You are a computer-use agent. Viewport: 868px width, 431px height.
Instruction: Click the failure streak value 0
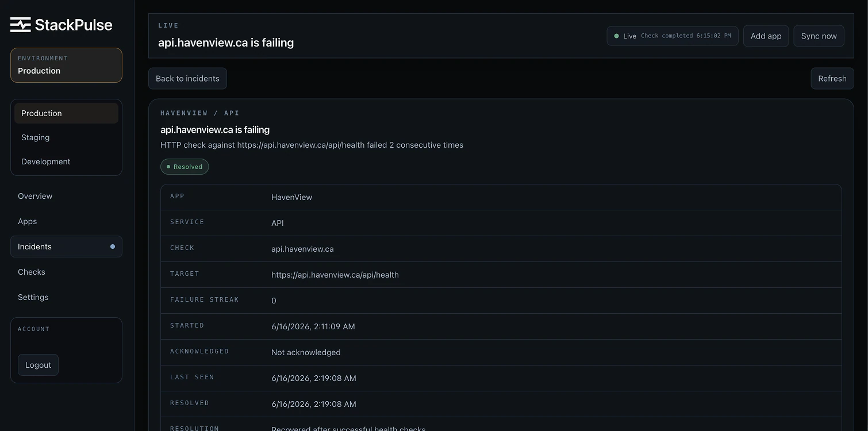pyautogui.click(x=274, y=301)
